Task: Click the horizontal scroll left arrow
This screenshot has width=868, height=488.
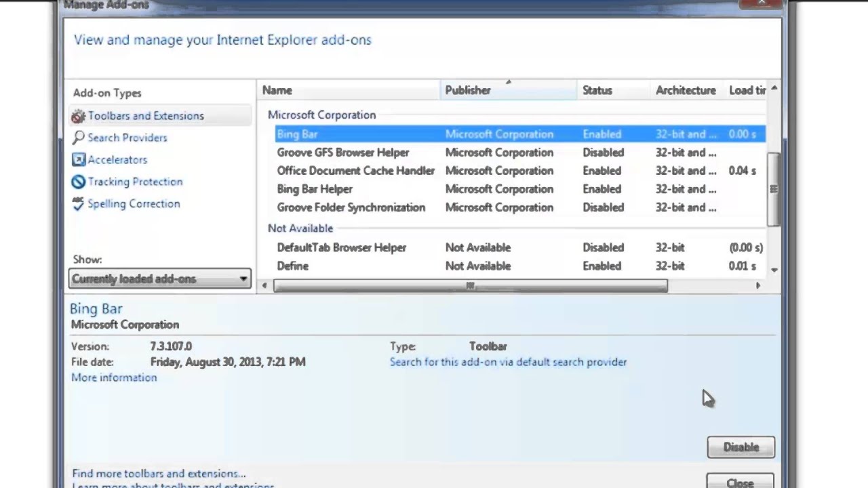Action: pos(264,286)
